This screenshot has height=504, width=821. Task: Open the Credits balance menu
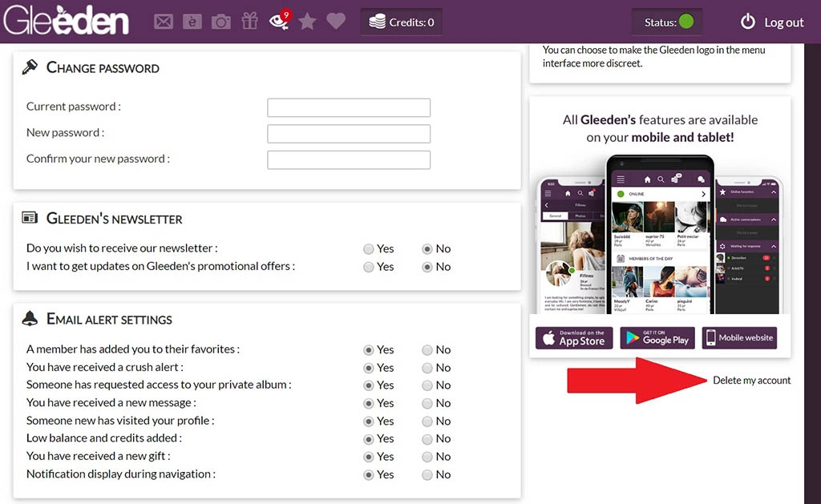(x=401, y=22)
